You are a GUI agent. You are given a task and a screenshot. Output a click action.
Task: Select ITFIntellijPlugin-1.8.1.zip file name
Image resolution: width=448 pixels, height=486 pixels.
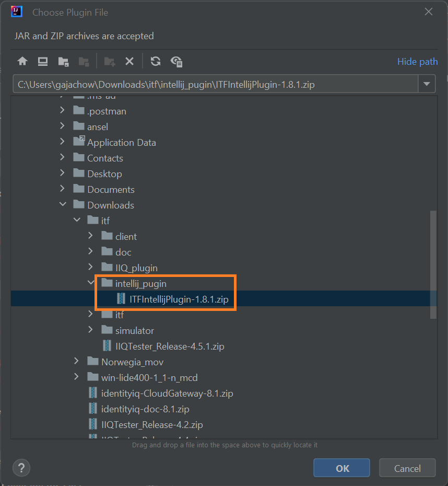[179, 299]
